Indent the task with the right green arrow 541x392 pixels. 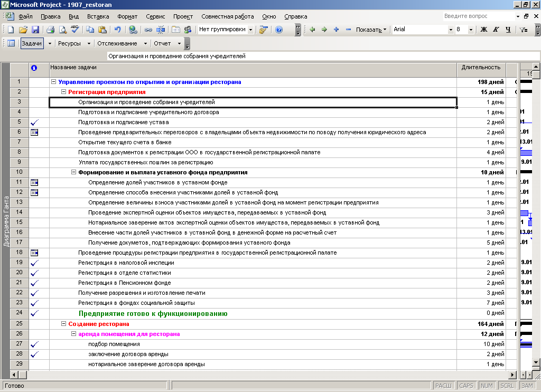click(324, 30)
